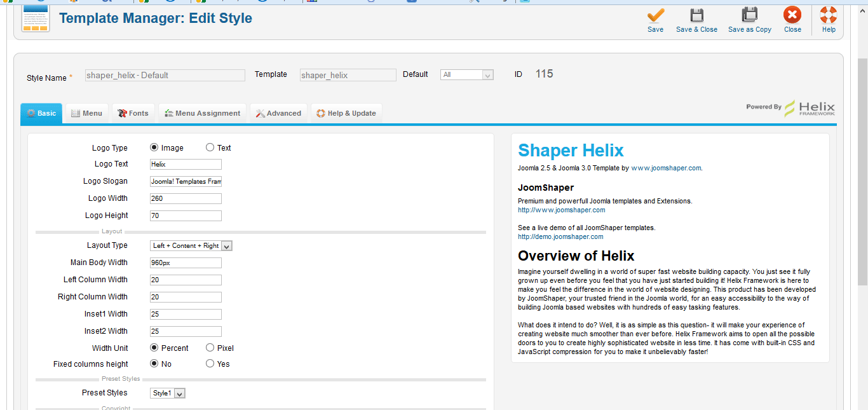Screen dimensions: 868x410
Task: Open http://www.joomshaper.com link
Action: 561,210
